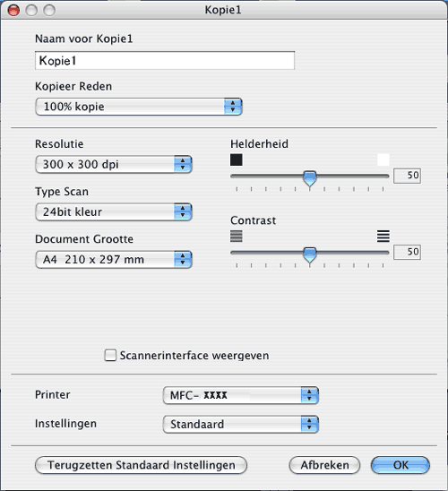The height and width of the screenshot is (491, 448).
Task: Choose a printer from MFC-XXXX dropdown
Action: 241,395
